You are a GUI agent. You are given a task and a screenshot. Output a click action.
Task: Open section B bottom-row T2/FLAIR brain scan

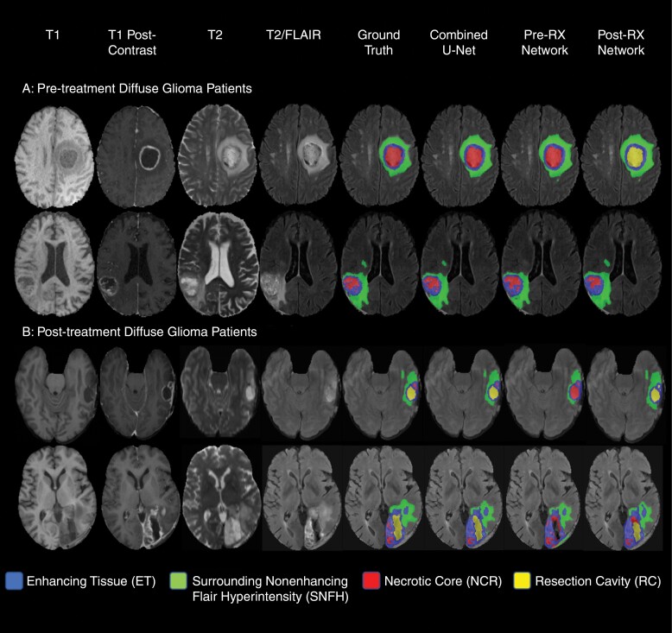(x=302, y=498)
